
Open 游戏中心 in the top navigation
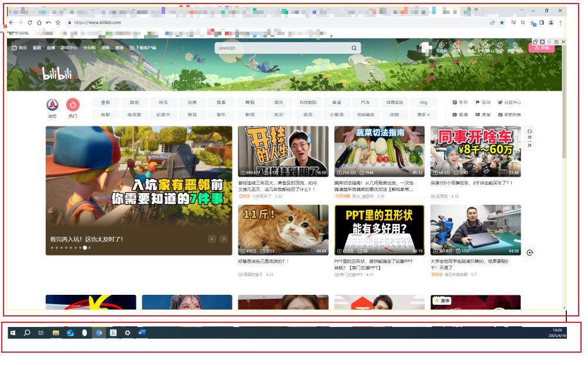click(x=69, y=48)
